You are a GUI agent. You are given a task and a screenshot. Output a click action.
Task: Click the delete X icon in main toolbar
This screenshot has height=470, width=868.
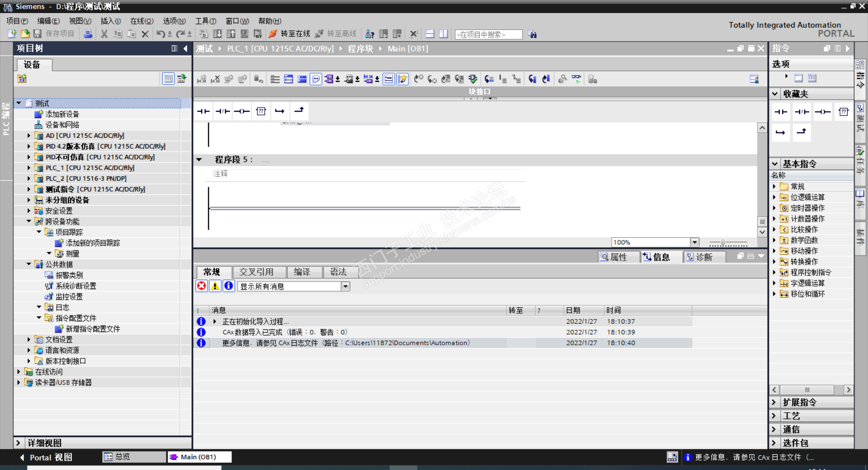coord(145,34)
